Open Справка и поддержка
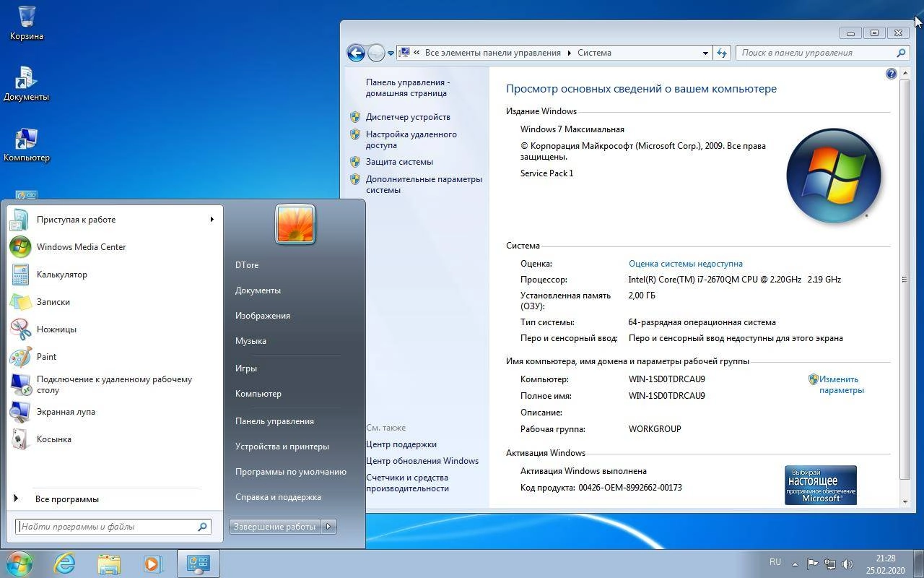Screen dimensions: 924x578 (x=278, y=497)
